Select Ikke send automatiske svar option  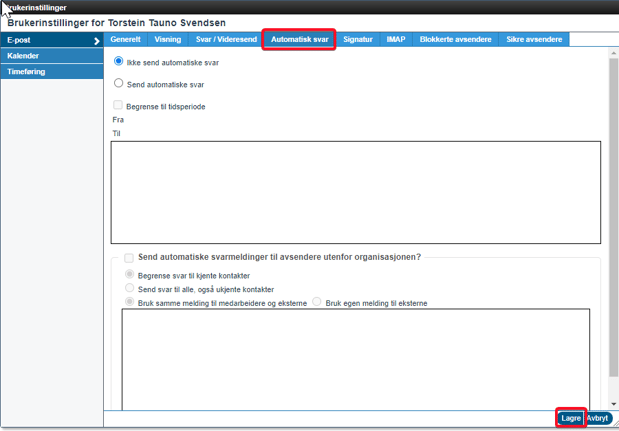119,62
